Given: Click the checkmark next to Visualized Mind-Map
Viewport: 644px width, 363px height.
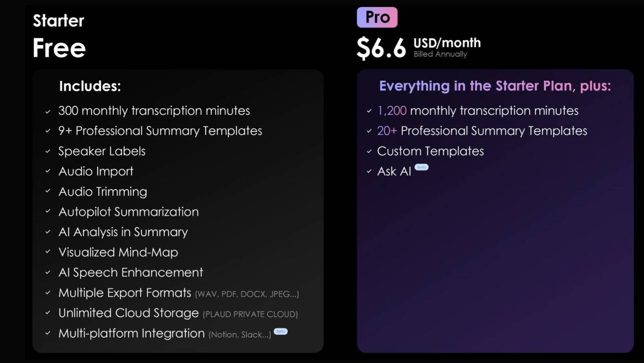Looking at the screenshot, I should 48,252.
